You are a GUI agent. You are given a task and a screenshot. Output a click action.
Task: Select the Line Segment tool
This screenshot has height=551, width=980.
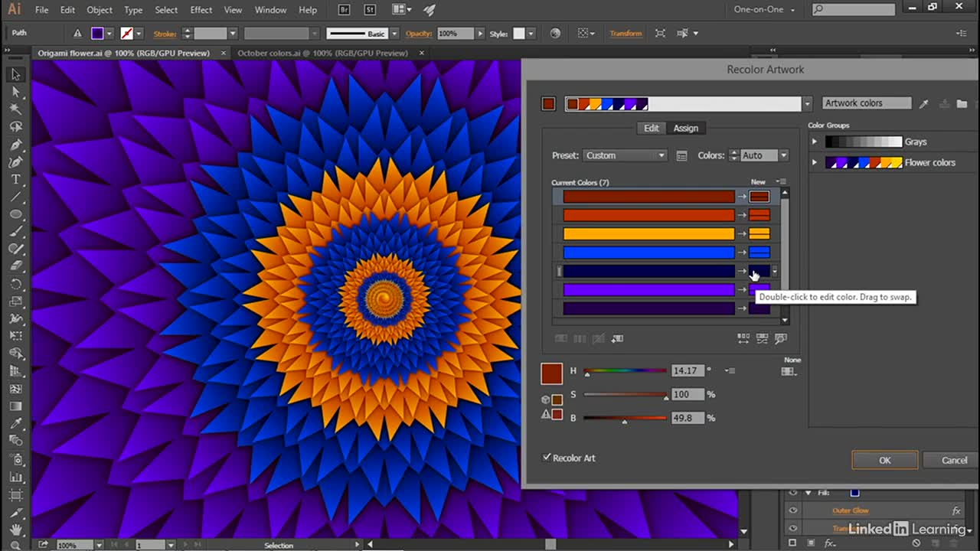click(x=15, y=197)
